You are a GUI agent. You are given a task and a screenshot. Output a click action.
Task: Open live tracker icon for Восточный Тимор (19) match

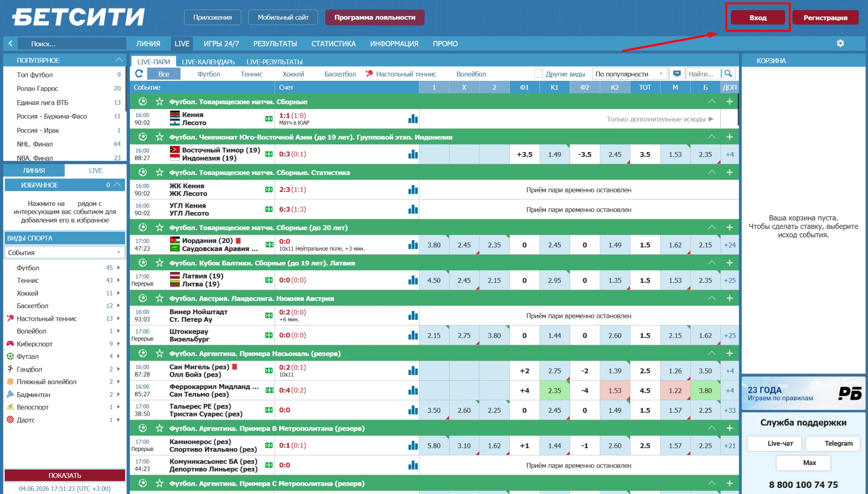click(x=269, y=154)
